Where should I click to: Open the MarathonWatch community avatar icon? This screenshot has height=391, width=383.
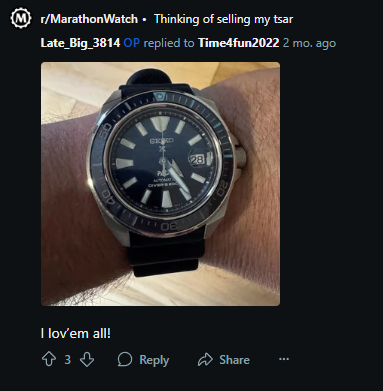pos(21,18)
